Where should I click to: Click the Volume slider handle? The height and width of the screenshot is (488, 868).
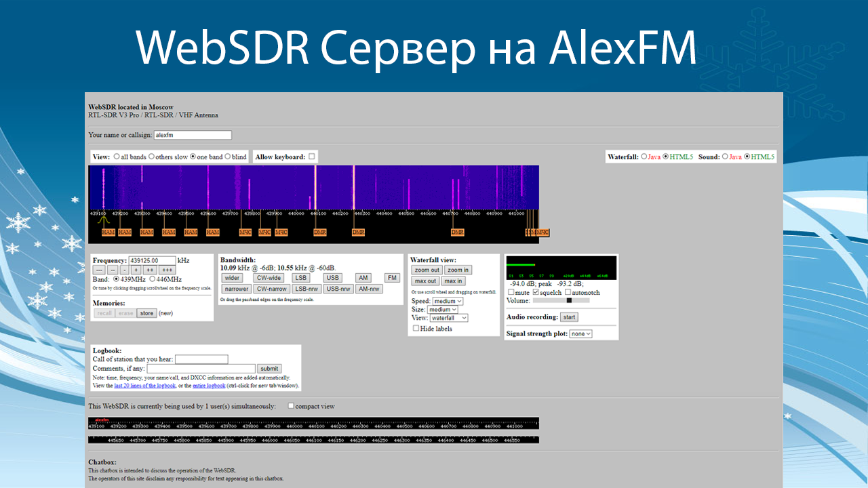(x=569, y=300)
